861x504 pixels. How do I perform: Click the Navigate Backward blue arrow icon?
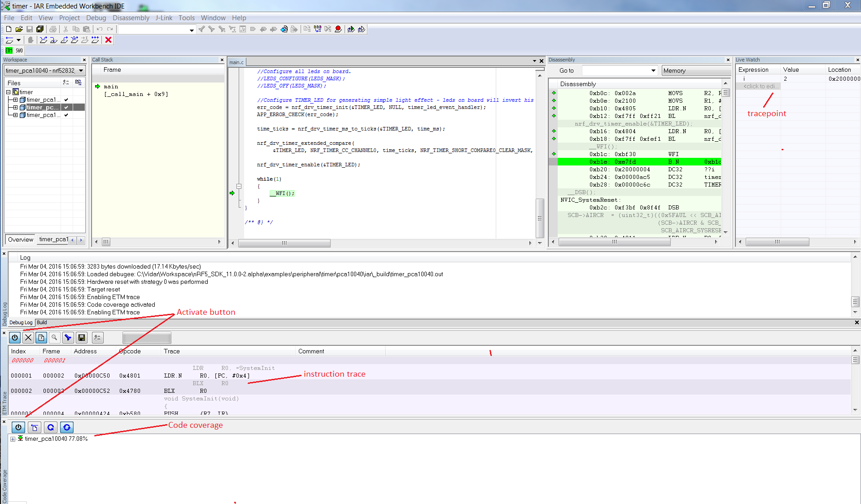pos(284,29)
